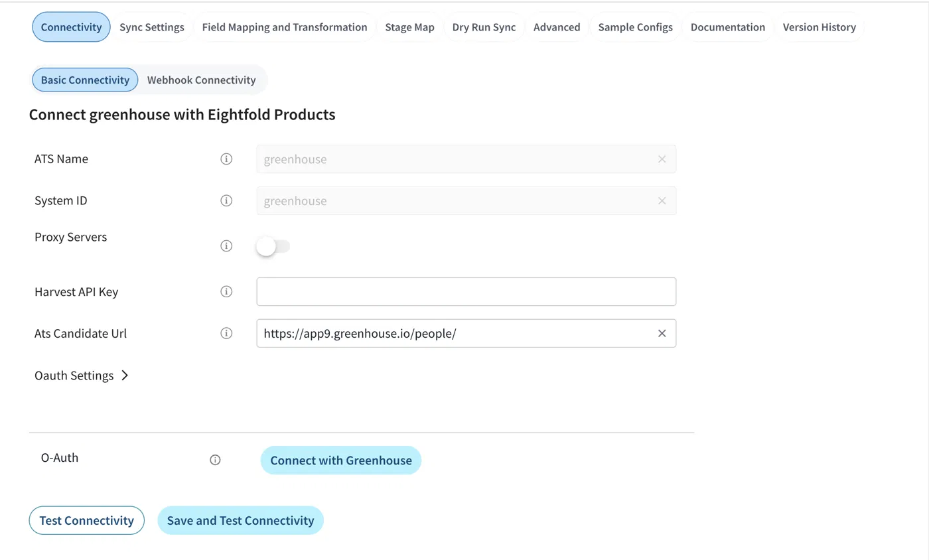Open the Dry Run Sync tab
929x560 pixels.
484,27
